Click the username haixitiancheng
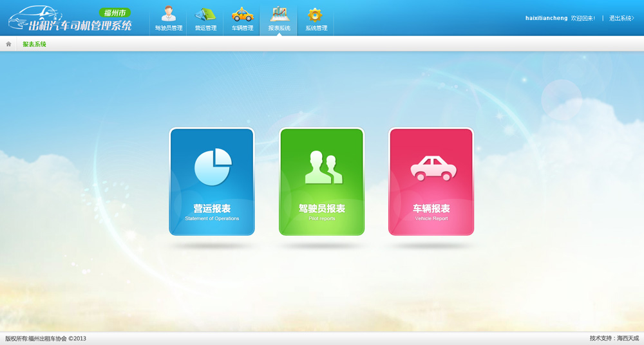The height and width of the screenshot is (345, 644). pyautogui.click(x=546, y=18)
